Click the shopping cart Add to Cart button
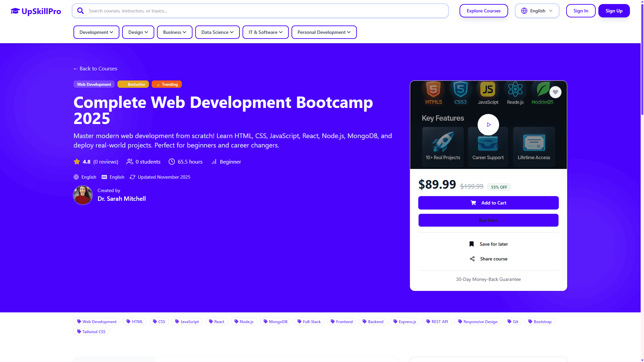The image size is (644, 362). point(488,203)
